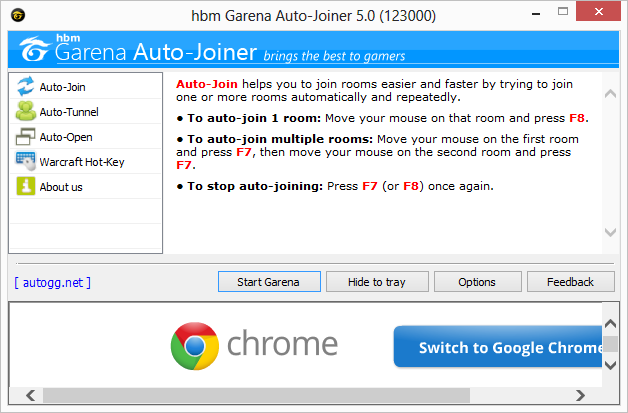Open the Warcraft Hot-Key section
Viewport: 628px width, 413px height.
(82, 162)
